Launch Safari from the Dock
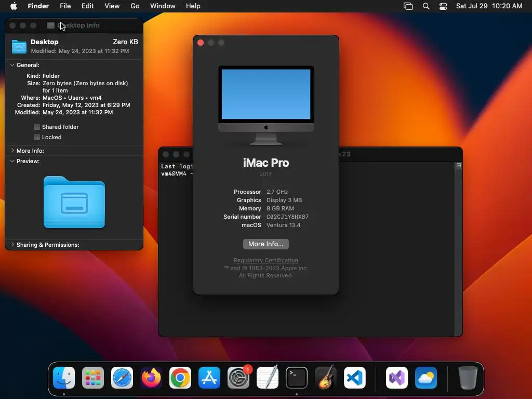 pyautogui.click(x=122, y=378)
